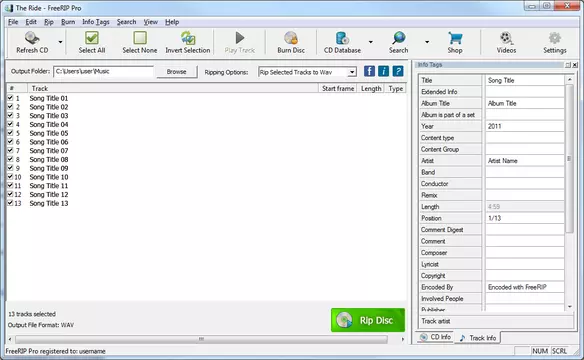Click the horizontal scrollbar right arrow
This screenshot has height=360, width=584.
pyautogui.click(x=402, y=339)
